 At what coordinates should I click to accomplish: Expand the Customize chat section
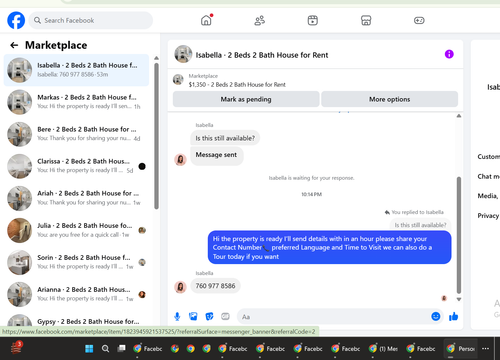click(x=489, y=157)
